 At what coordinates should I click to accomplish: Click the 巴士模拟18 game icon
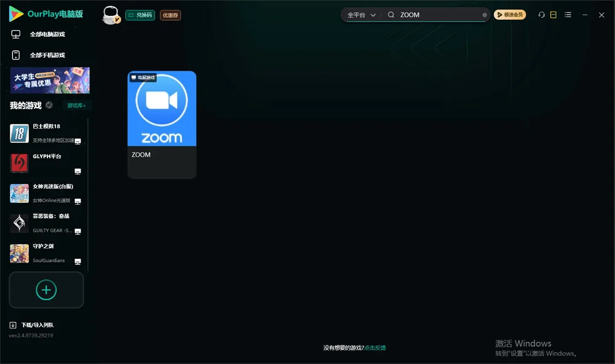click(19, 133)
